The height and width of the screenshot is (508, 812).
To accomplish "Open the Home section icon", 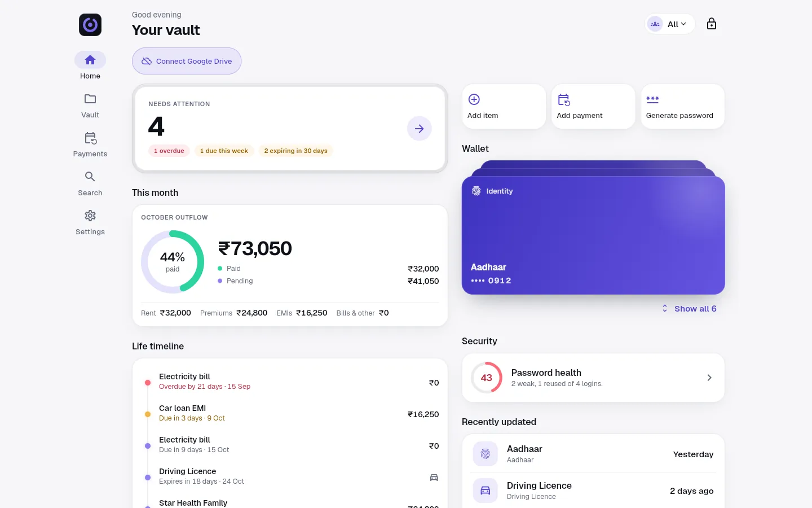I will click(90, 60).
